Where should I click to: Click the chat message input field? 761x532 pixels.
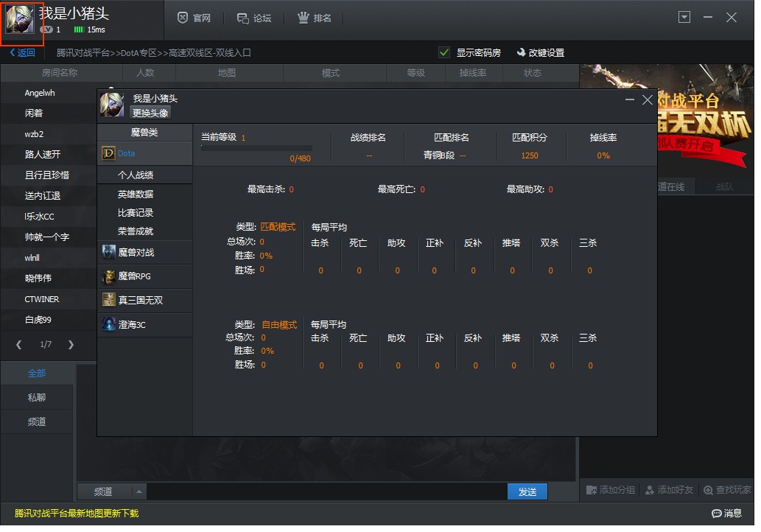tap(326, 491)
